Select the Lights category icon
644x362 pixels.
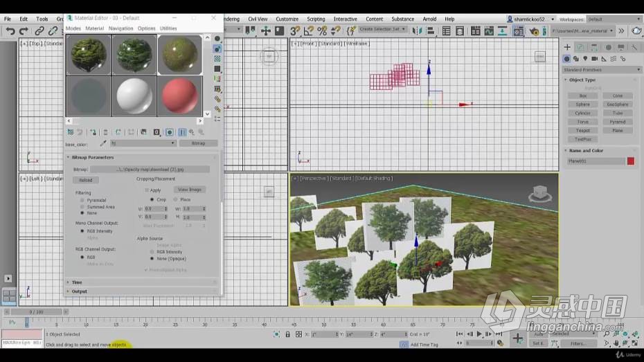585,59
